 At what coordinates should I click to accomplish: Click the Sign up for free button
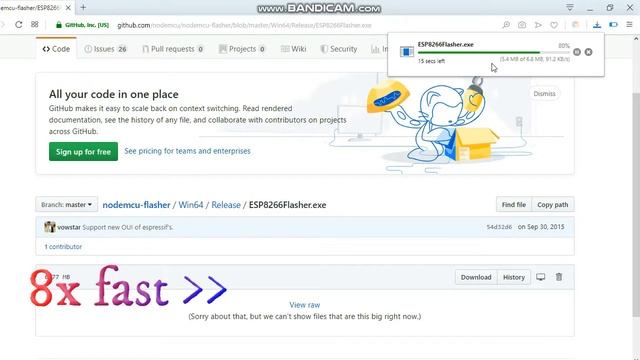[83, 151]
